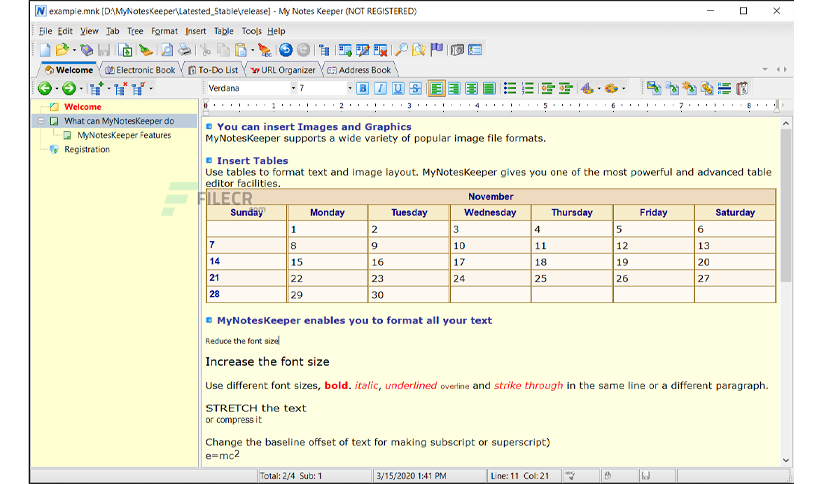
Task: Click the Copy icon in the toolbar
Action: [x=223, y=50]
